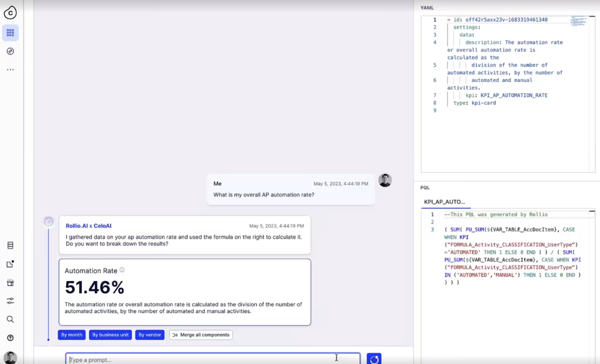Click the blue refresh button beside prompt box
The image size is (600, 364).
coord(374,359)
